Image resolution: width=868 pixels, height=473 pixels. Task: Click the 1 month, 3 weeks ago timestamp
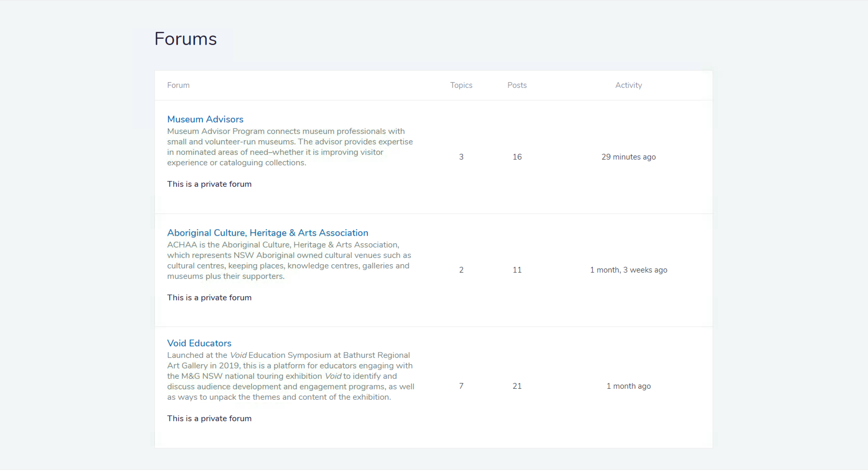pyautogui.click(x=628, y=269)
